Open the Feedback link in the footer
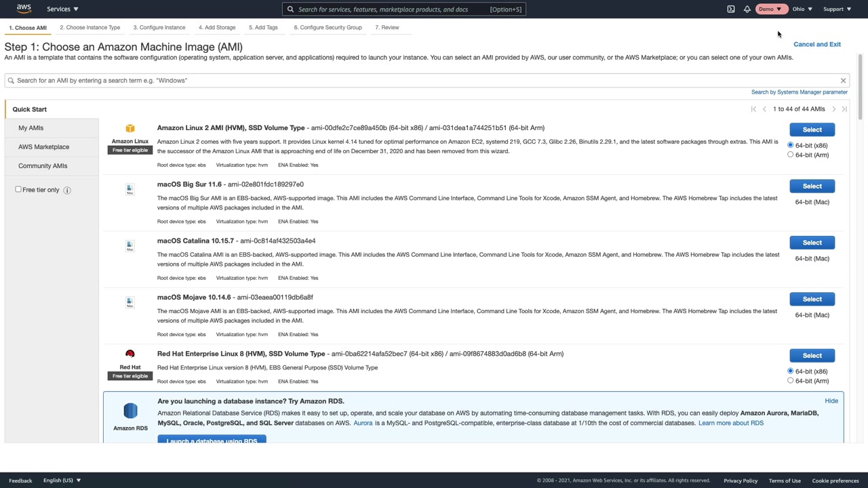Image resolution: width=868 pixels, height=488 pixels. click(x=20, y=481)
